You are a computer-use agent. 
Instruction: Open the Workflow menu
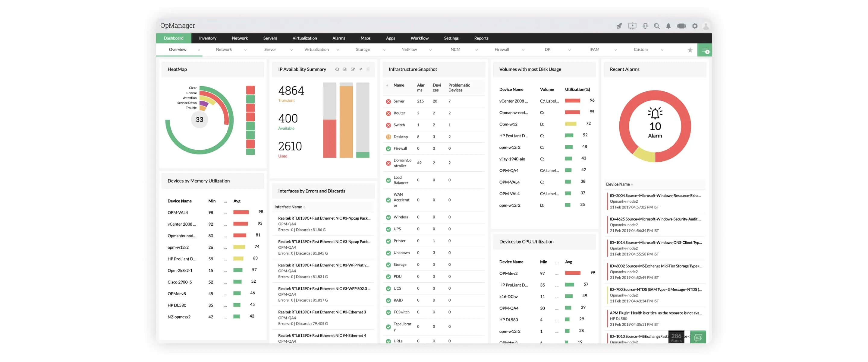(419, 38)
